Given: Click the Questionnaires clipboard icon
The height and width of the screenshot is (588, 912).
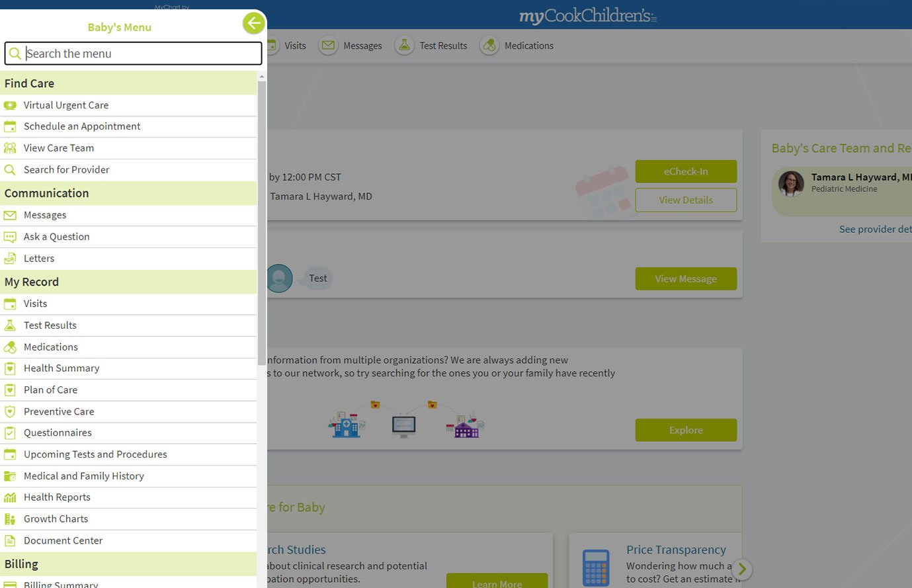Looking at the screenshot, I should [x=10, y=433].
